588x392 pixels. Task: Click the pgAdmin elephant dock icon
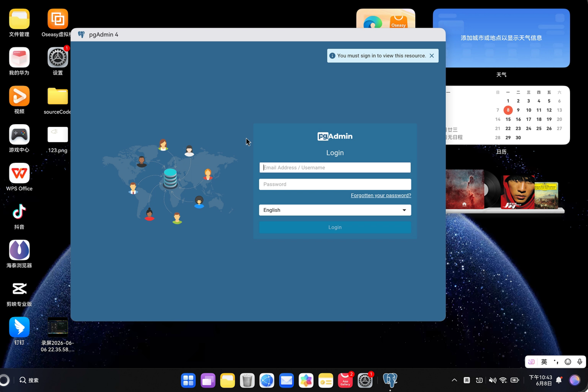pyautogui.click(x=390, y=380)
